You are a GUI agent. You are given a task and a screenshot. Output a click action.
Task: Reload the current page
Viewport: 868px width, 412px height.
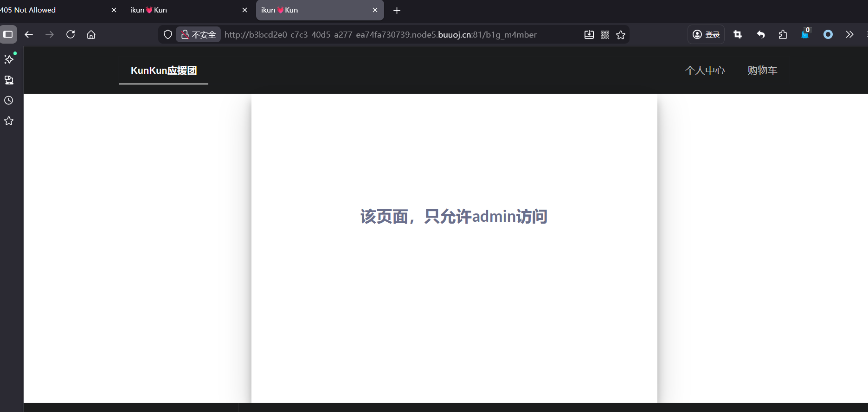[71, 34]
